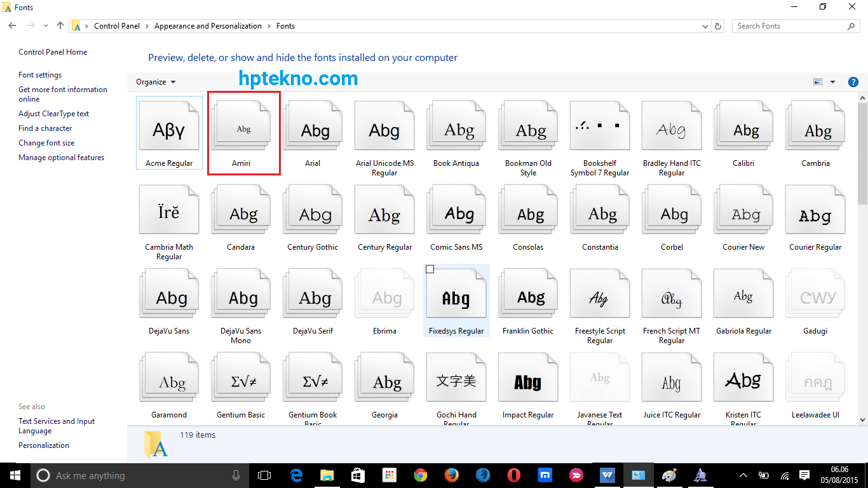Open the view options dropdown arrow

tap(832, 82)
